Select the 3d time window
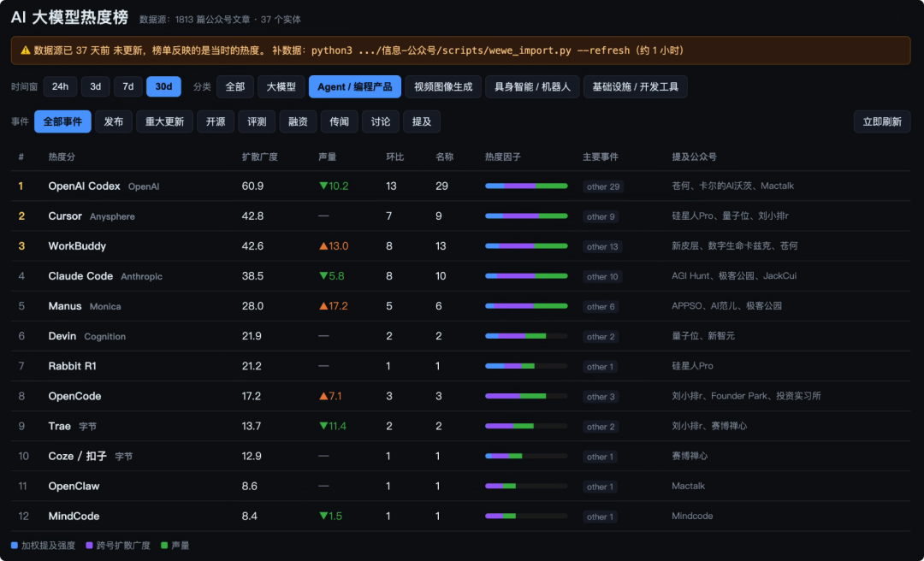This screenshot has height=561, width=924. coord(96,86)
